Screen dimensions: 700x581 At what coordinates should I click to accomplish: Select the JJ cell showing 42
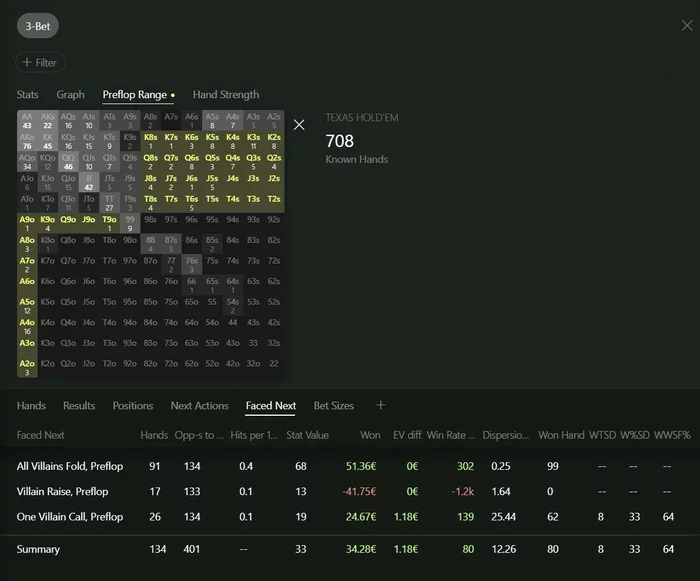(89, 182)
